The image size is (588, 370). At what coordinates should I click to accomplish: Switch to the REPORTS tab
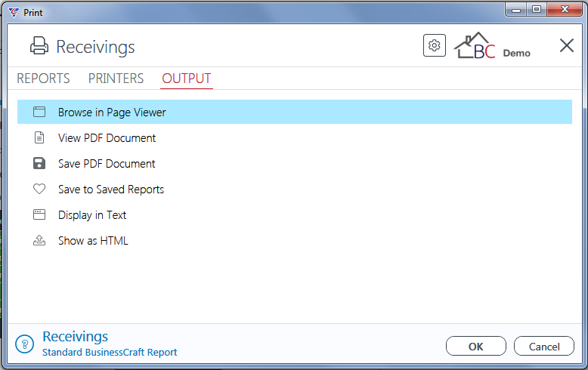tap(44, 79)
